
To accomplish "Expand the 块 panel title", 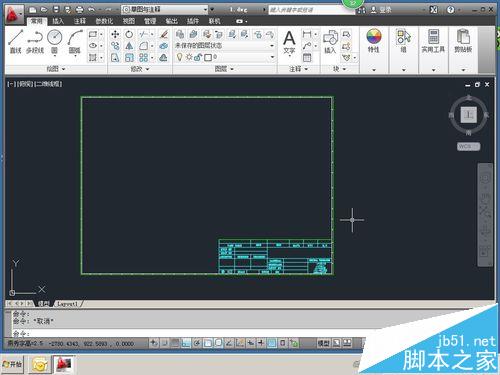I will click(x=339, y=69).
